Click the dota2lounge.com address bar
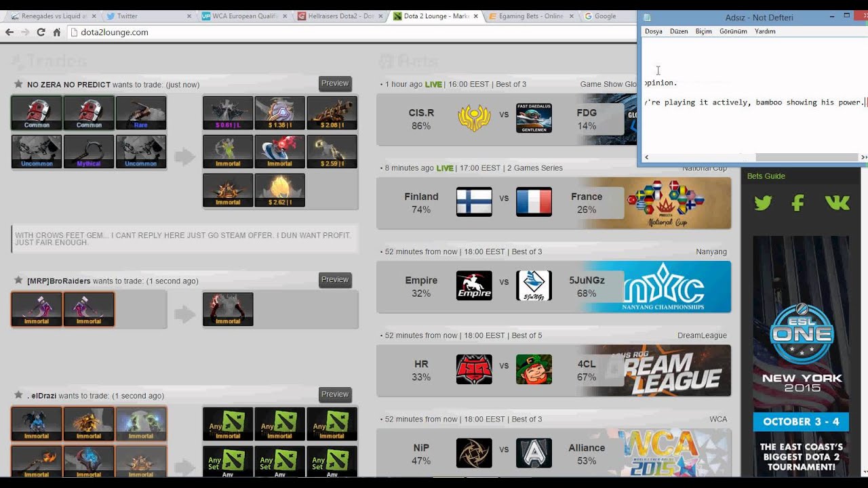The image size is (868, 488). pyautogui.click(x=353, y=32)
